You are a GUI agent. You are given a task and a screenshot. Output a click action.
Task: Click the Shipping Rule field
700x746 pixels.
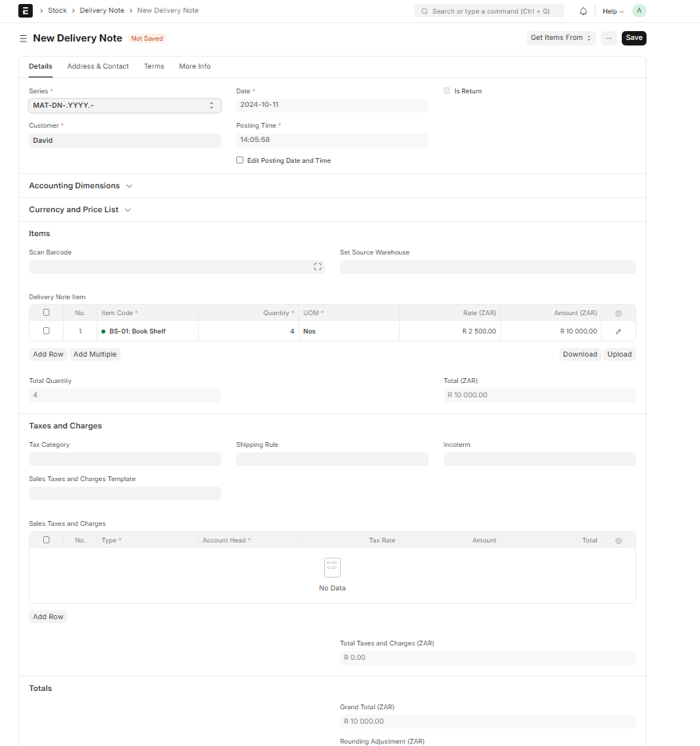(332, 459)
